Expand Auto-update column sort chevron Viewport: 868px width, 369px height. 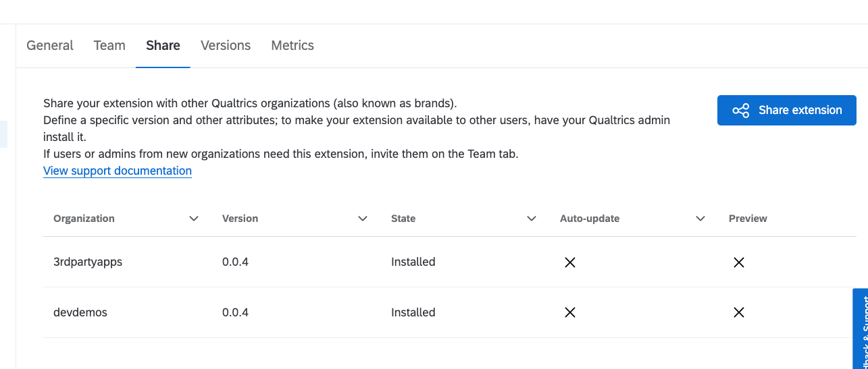[x=700, y=219]
